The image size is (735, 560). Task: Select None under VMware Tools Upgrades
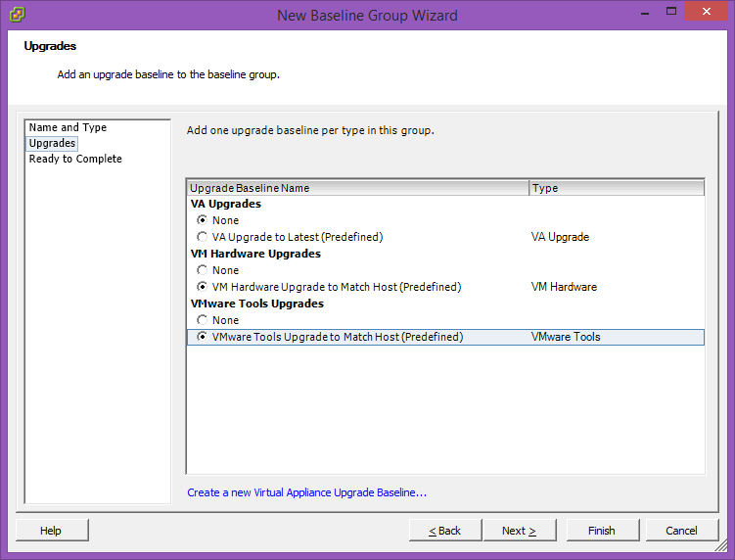click(202, 320)
